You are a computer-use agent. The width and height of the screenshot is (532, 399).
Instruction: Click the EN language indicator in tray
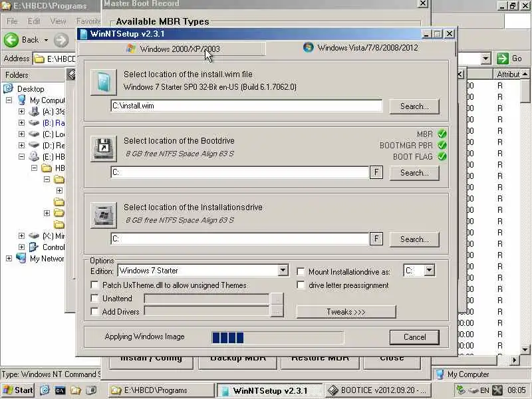(x=485, y=390)
